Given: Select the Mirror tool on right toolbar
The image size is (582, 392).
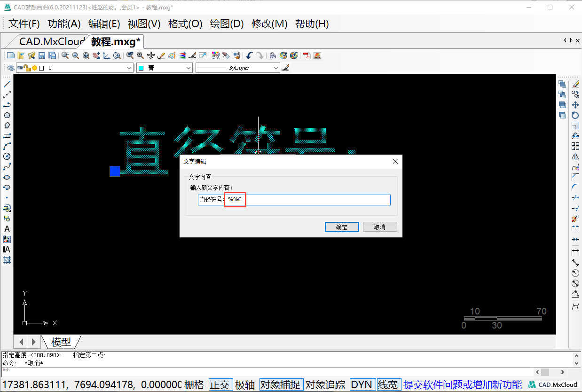Looking at the screenshot, I should pos(575,157).
